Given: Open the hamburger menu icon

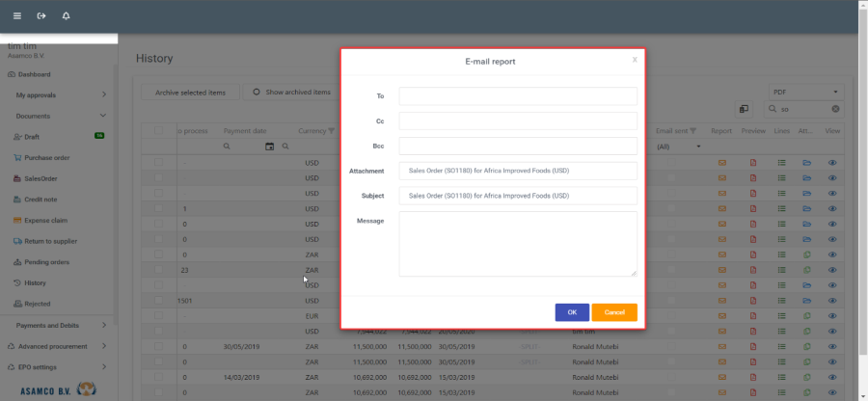Looking at the screenshot, I should click(x=16, y=16).
